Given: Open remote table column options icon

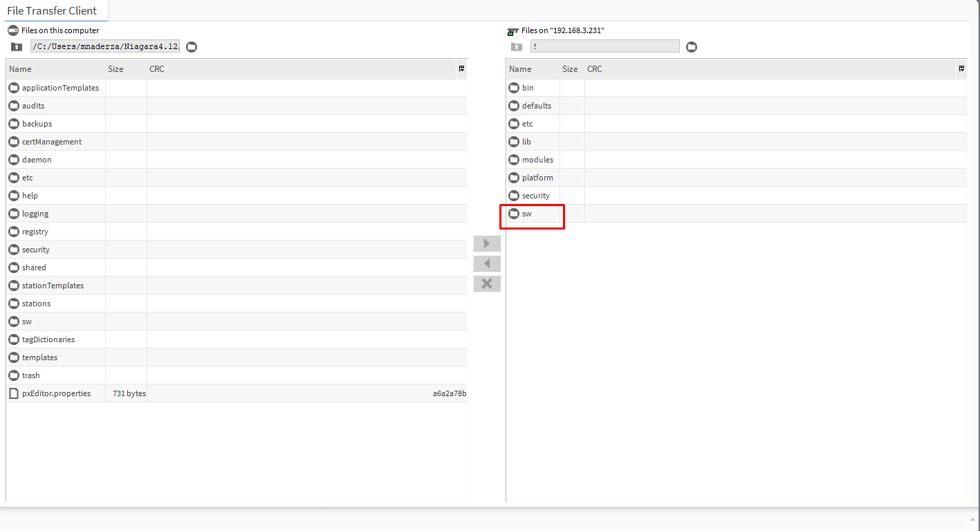Looking at the screenshot, I should (961, 68).
